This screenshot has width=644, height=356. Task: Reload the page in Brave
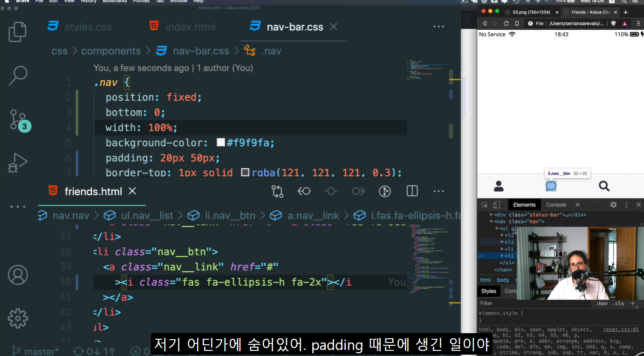pos(506,23)
